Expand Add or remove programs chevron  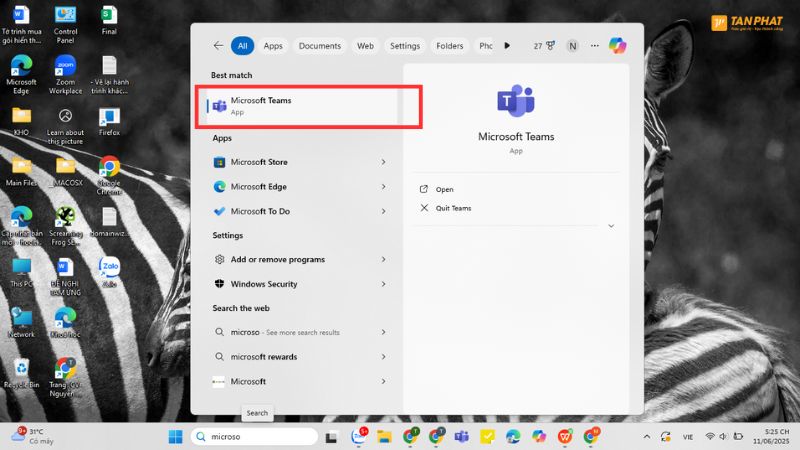pos(383,260)
